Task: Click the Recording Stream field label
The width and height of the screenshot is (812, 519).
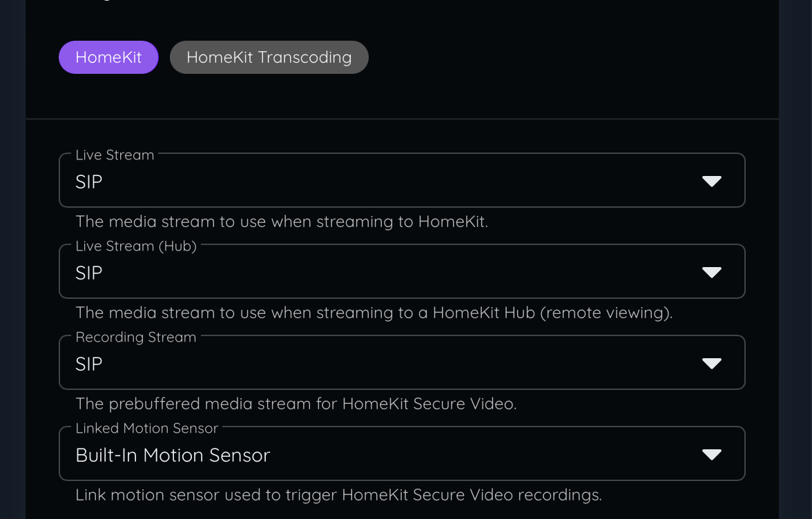Action: pos(135,337)
